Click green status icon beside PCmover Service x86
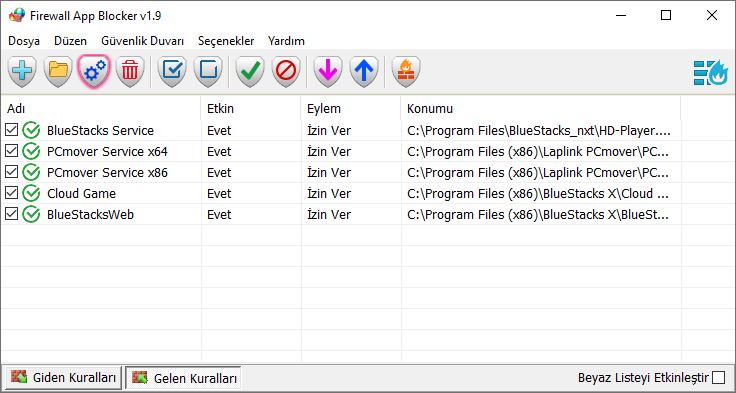Image resolution: width=736 pixels, height=393 pixels. [31, 172]
